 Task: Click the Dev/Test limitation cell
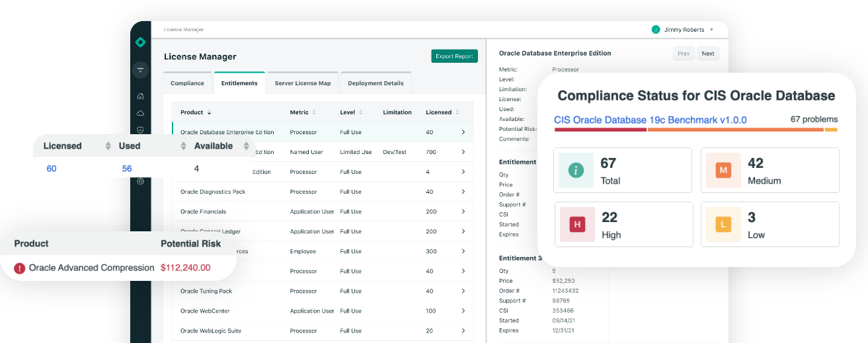[394, 152]
